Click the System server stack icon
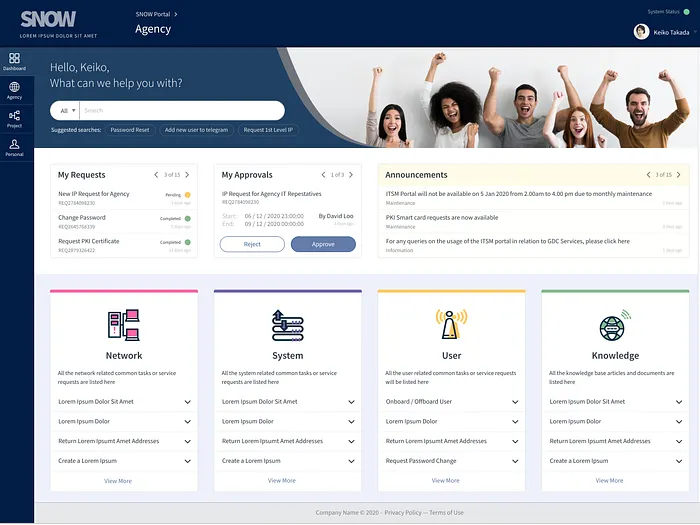This screenshot has height=525, width=700. click(288, 325)
